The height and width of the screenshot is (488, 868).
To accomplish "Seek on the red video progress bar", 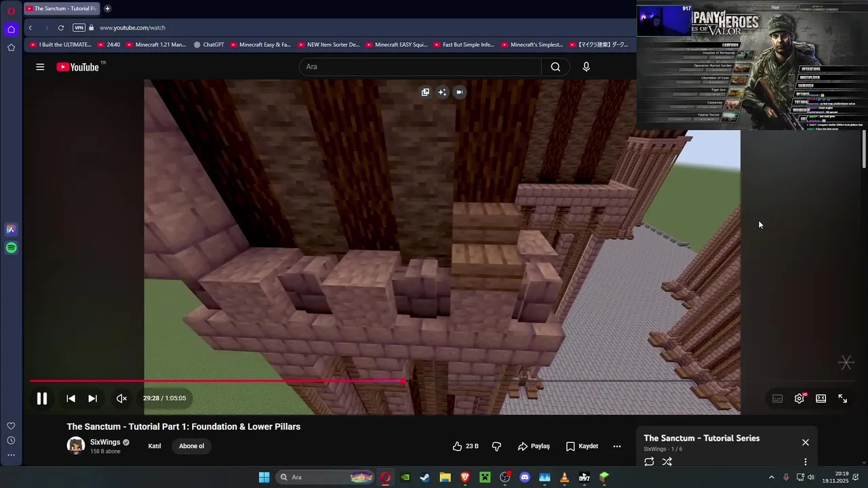I will [x=217, y=381].
